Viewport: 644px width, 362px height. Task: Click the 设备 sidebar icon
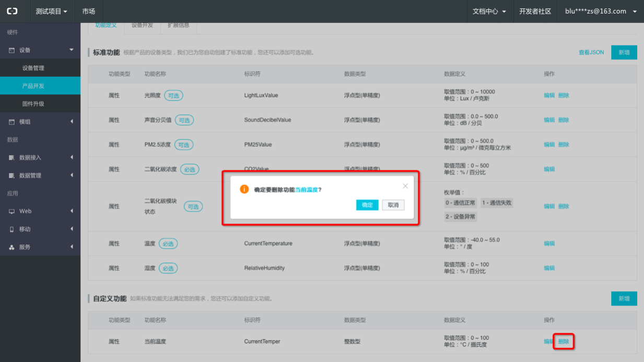[x=11, y=50]
